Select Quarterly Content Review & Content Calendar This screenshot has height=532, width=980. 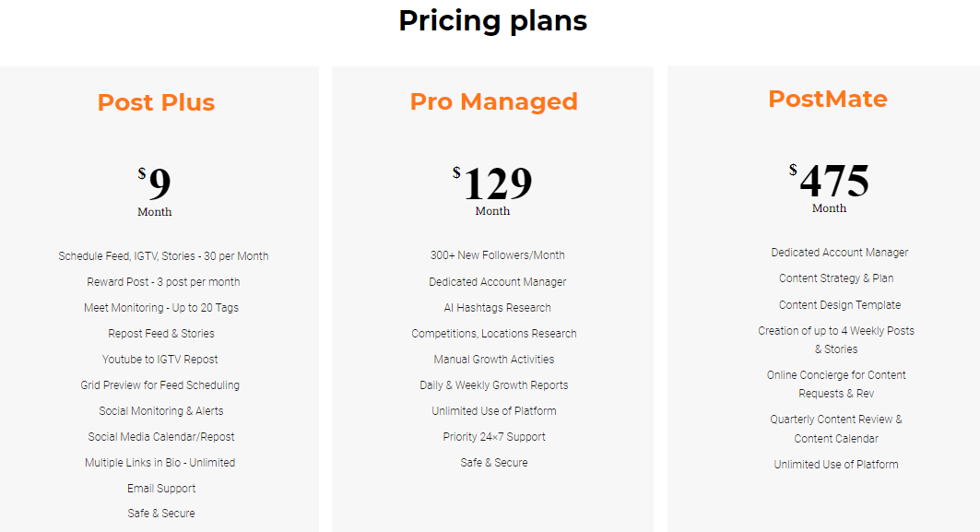click(836, 429)
